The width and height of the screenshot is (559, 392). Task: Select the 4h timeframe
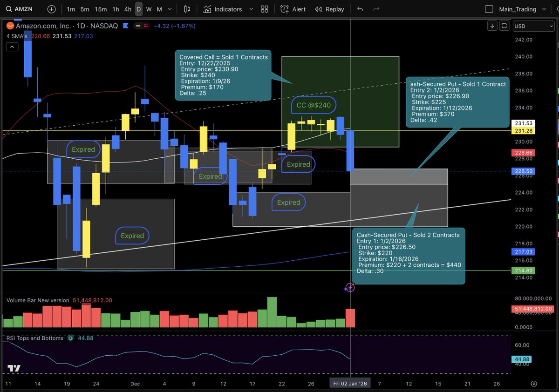[128, 9]
